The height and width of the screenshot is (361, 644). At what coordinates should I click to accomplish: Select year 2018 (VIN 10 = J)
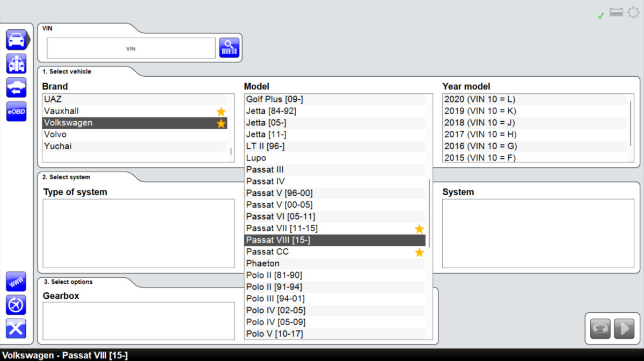pyautogui.click(x=480, y=123)
